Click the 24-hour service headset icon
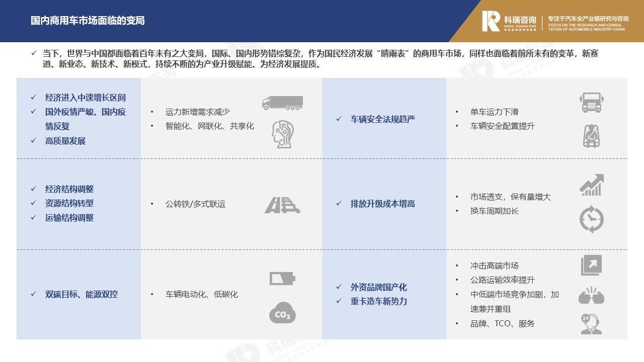This screenshot has height=362, width=644. click(592, 324)
